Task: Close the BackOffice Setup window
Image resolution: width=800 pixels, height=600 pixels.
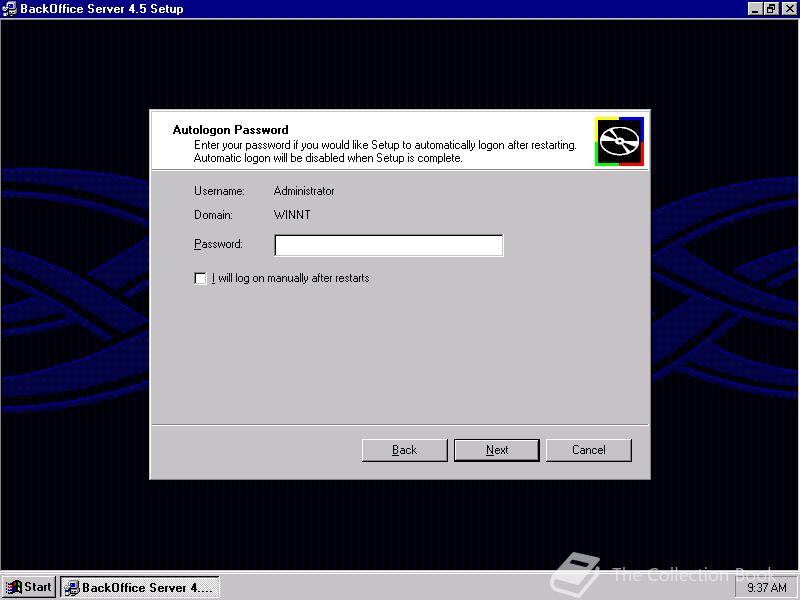Action: (x=789, y=9)
